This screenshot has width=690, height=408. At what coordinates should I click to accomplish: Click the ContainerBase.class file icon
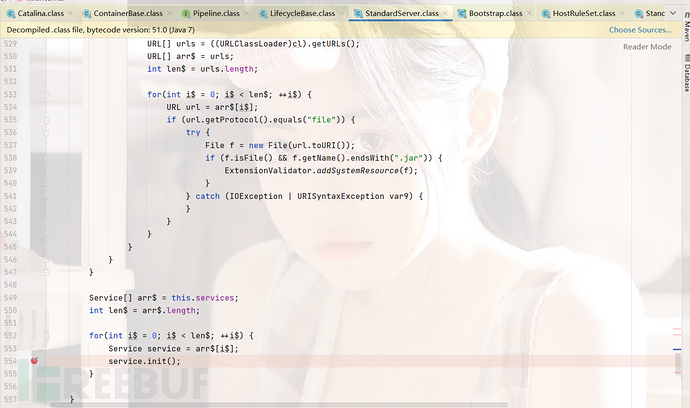click(87, 14)
